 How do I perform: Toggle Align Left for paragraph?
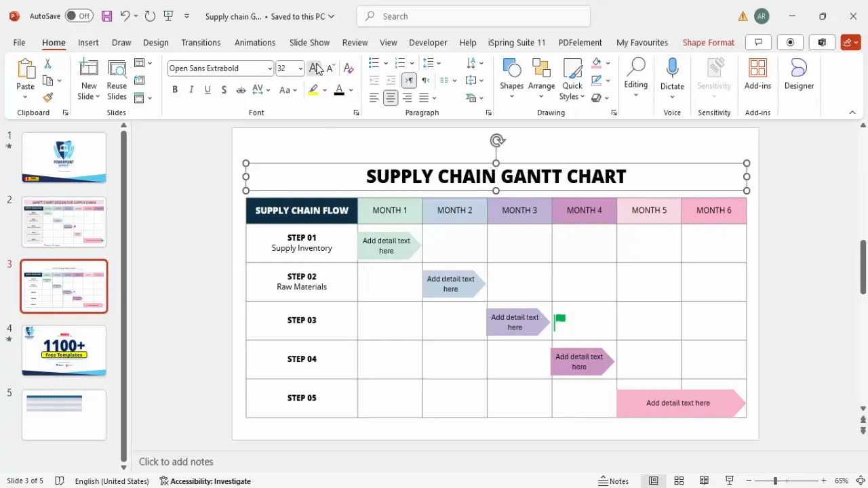pos(374,98)
